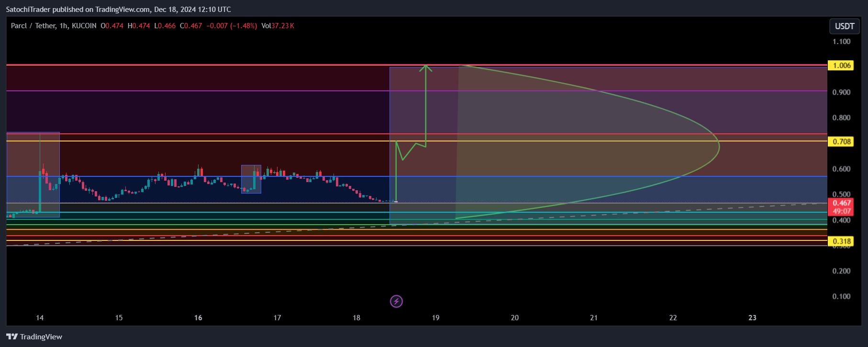Image resolution: width=868 pixels, height=347 pixels.
Task: Click the change value −0.007 (−1.48%)
Action: pos(232,26)
